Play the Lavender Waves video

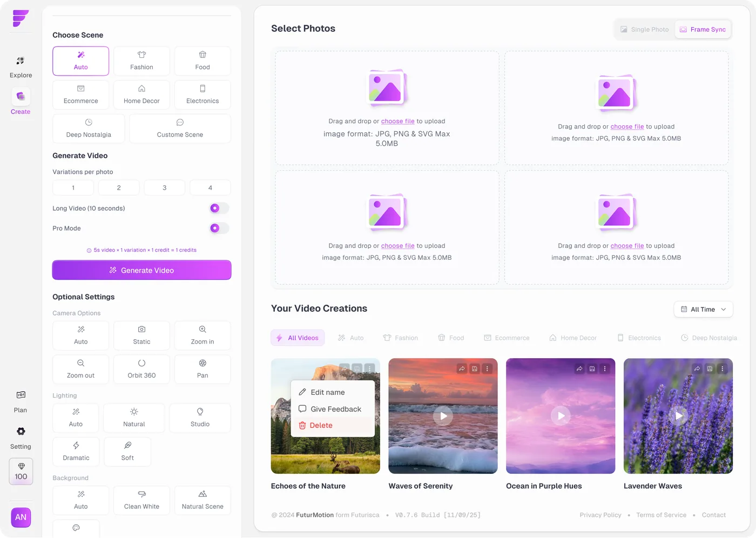pos(678,416)
